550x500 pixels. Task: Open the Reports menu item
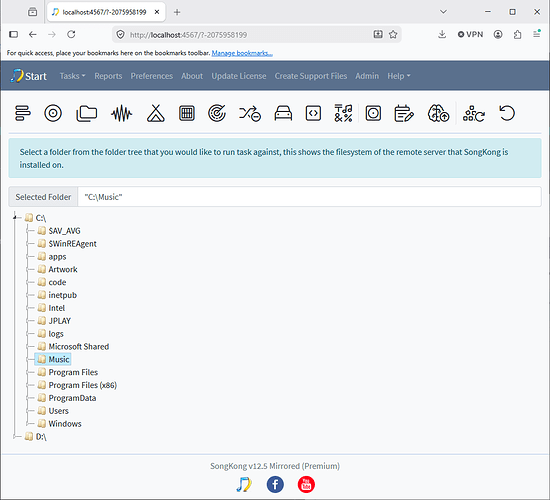(x=108, y=76)
